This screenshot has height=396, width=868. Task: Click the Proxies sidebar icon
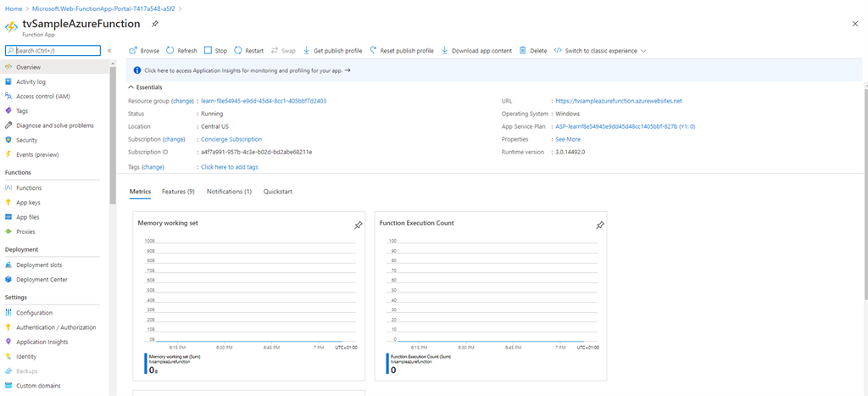(8, 231)
